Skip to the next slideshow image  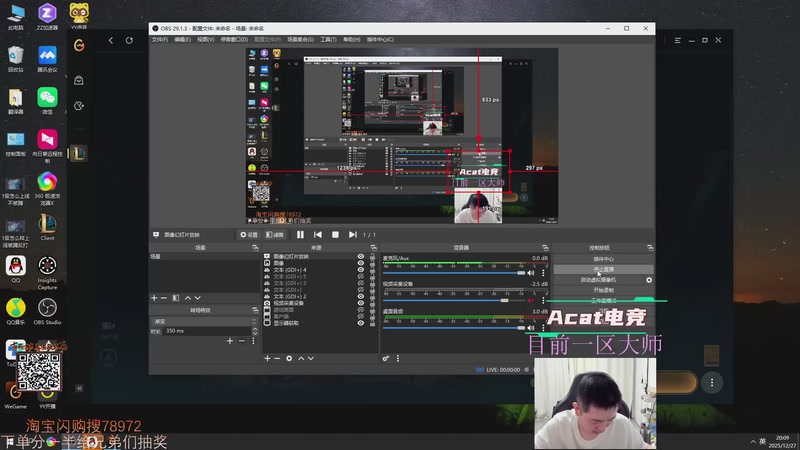click(x=353, y=235)
